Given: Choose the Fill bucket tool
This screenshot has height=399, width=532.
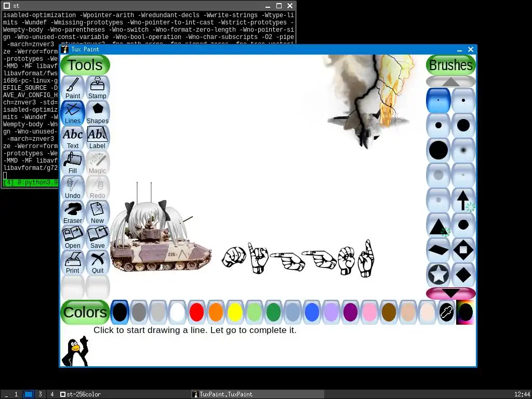Looking at the screenshot, I should [x=73, y=163].
